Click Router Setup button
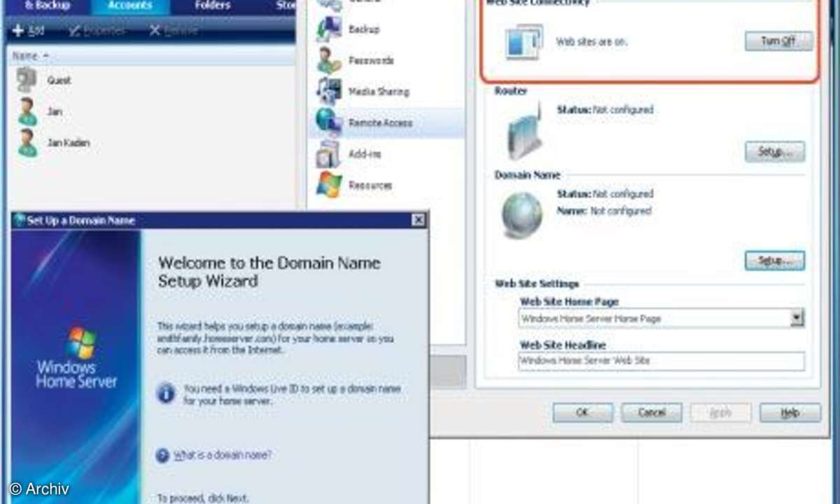Viewport: 840px width, 504px height. tap(774, 152)
